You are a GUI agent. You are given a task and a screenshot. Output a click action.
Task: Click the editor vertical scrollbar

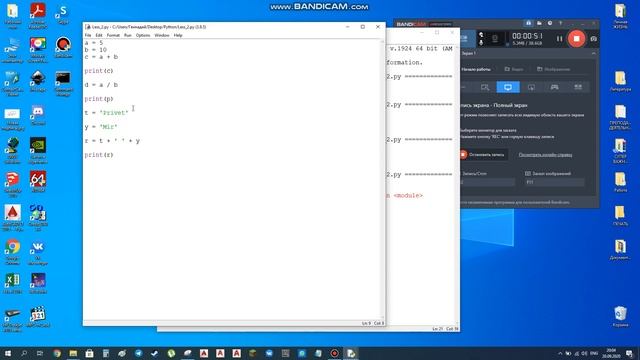(382, 179)
